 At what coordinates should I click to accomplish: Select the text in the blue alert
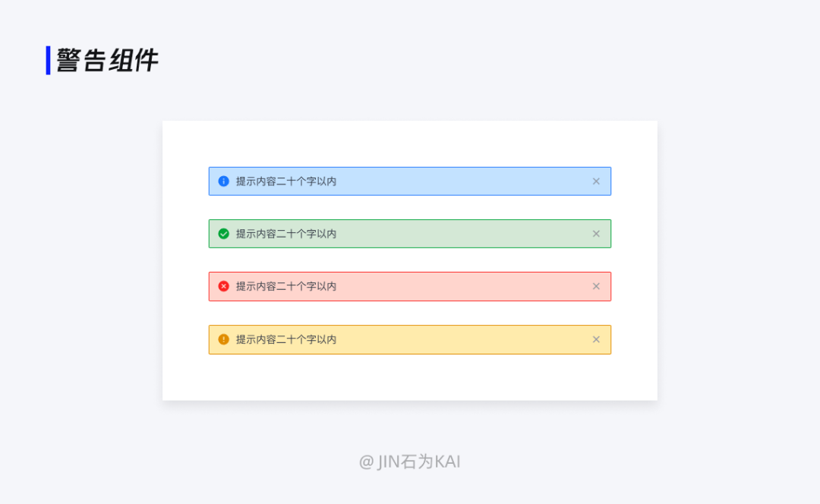pos(286,181)
